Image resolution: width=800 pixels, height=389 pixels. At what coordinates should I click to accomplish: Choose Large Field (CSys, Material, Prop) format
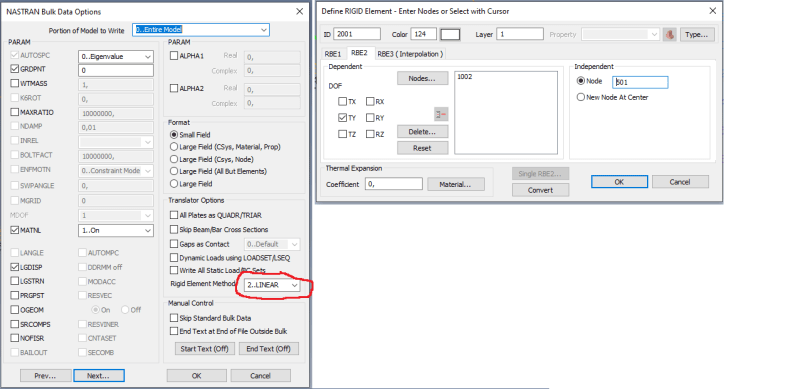pyautogui.click(x=174, y=147)
